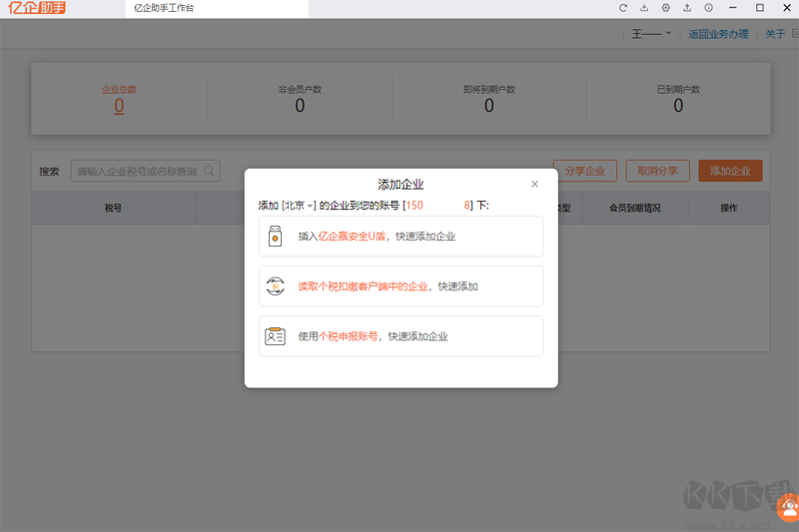This screenshot has width=799, height=532.
Task: Click the upload icon in title bar
Action: pos(687,8)
